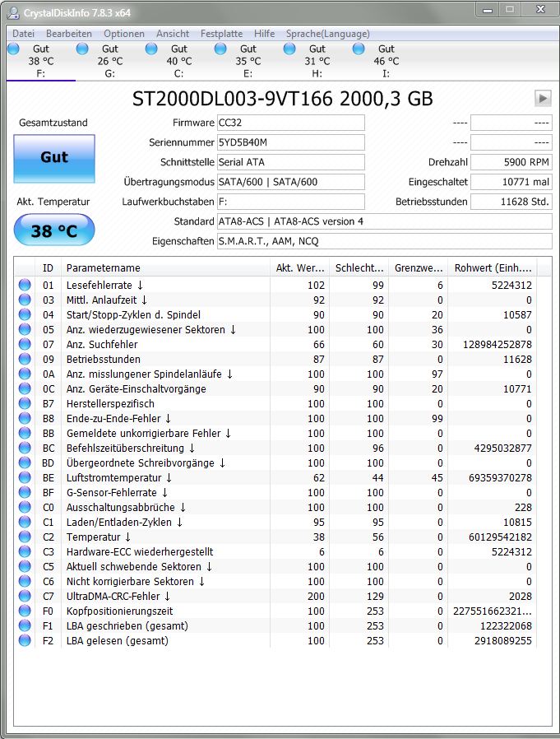Image resolution: width=560 pixels, height=739 pixels.
Task: Open the Ansicht menu
Action: click(173, 34)
